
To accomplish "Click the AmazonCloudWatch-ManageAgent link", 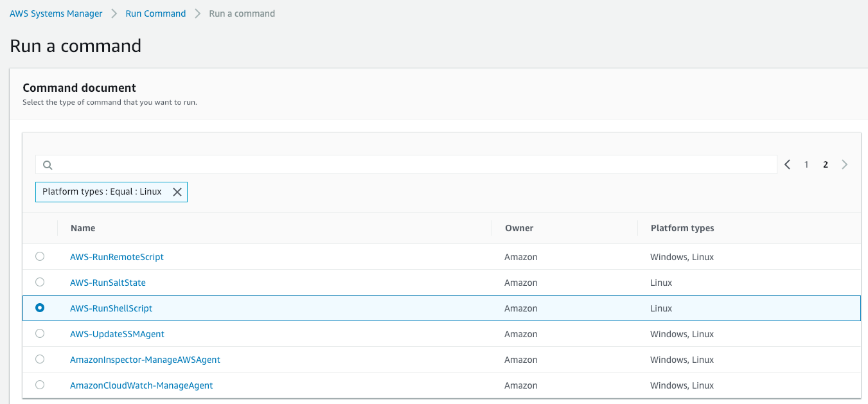I will (141, 385).
